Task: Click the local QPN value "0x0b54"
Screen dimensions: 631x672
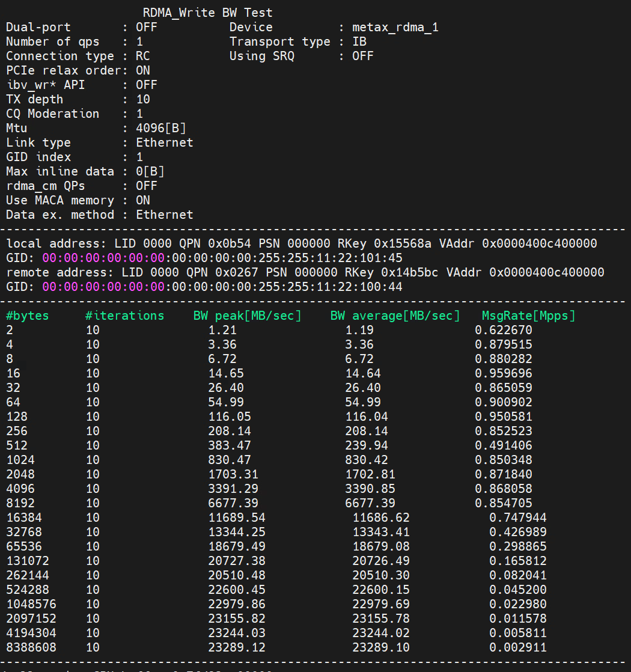Action: [x=229, y=244]
